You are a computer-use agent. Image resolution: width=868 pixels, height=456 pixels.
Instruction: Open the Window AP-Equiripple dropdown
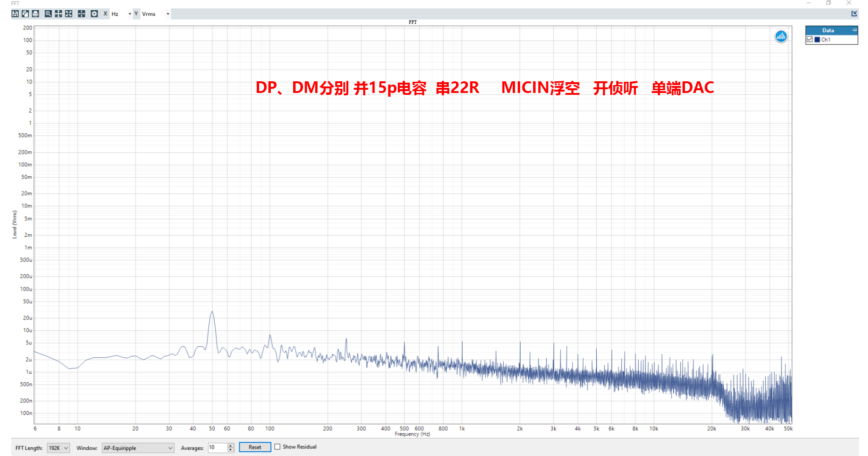click(138, 448)
